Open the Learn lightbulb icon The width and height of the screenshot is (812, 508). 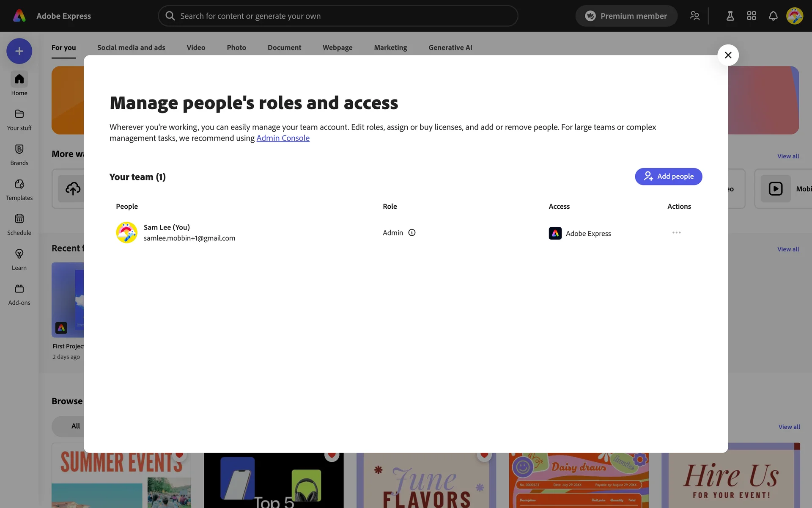tap(19, 254)
